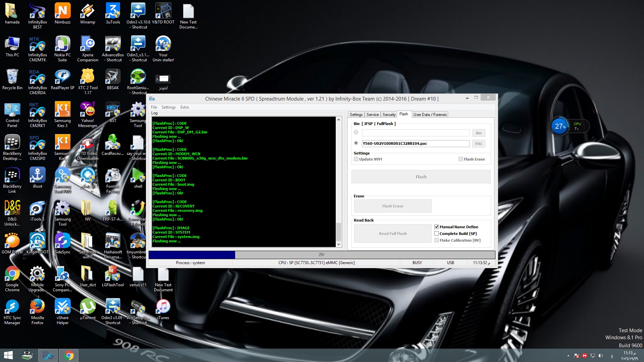Open the Yahoo! Messenger icon
Image resolution: width=644 pixels, height=362 pixels.
coord(88,114)
